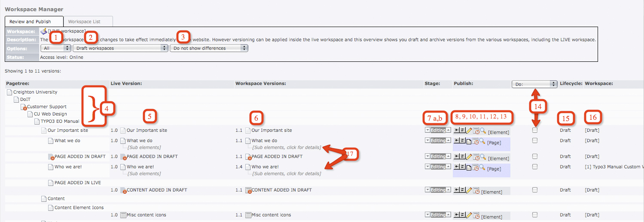Click pencil edit icon for PAGE ADDED IN DRAFT
This screenshot has height=222, width=644.
point(469,157)
